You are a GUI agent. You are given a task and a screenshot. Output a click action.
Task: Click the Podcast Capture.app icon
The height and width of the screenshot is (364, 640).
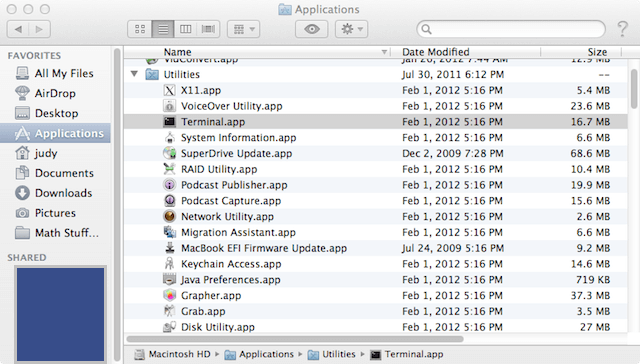(x=169, y=201)
